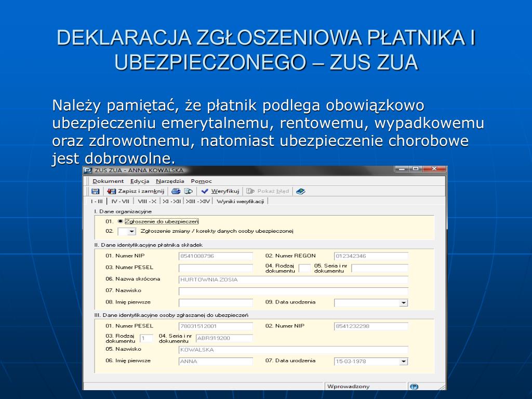Image resolution: width=532 pixels, height=399 pixels.
Task: Click insured Numer PESEL field 78031512001
Action: pos(216,326)
